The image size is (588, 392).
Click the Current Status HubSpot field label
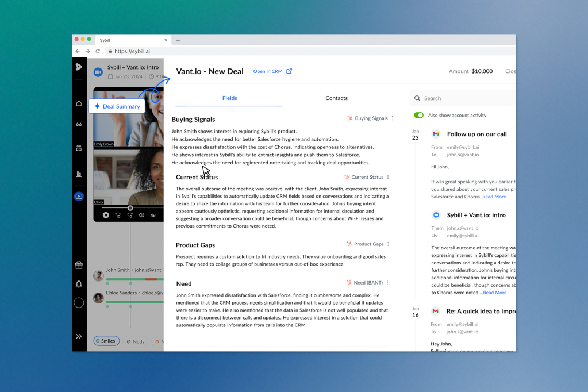[364, 177]
